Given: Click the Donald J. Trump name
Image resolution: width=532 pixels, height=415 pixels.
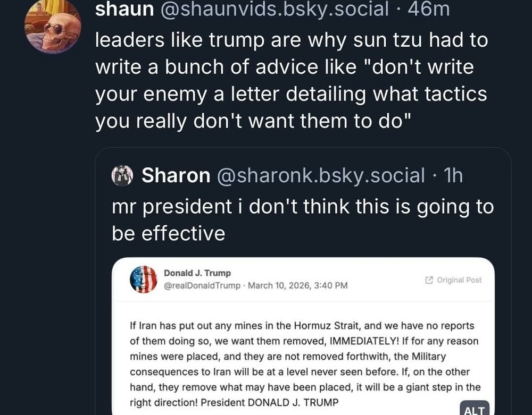Looking at the screenshot, I should (197, 273).
